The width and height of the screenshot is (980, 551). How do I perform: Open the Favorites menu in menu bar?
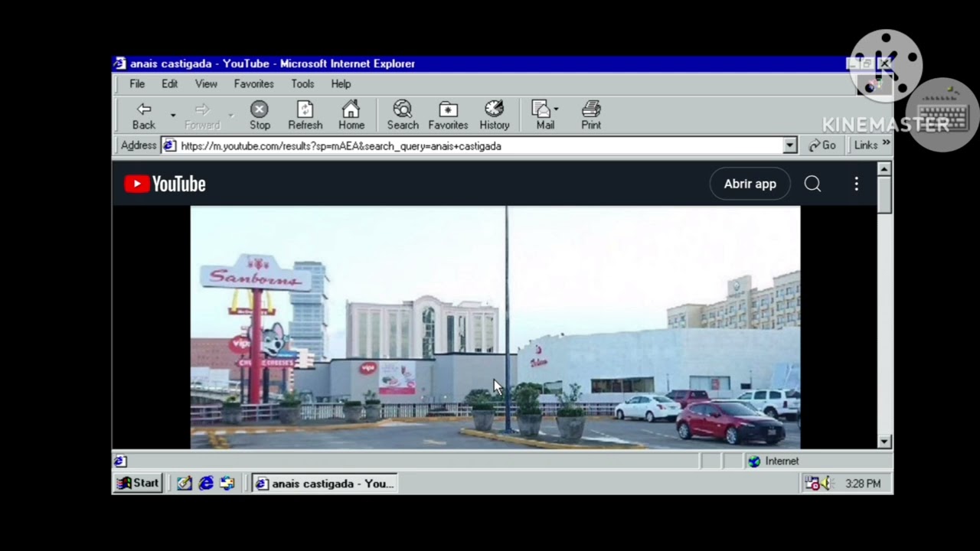[x=253, y=84]
